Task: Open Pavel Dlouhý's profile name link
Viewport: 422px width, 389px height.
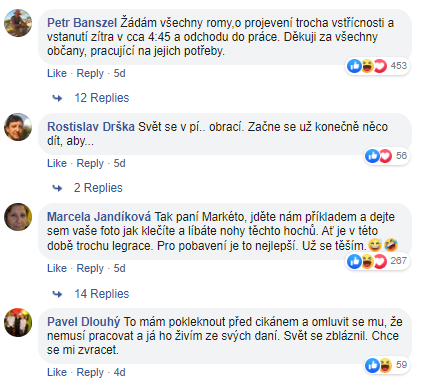Action: [84, 322]
